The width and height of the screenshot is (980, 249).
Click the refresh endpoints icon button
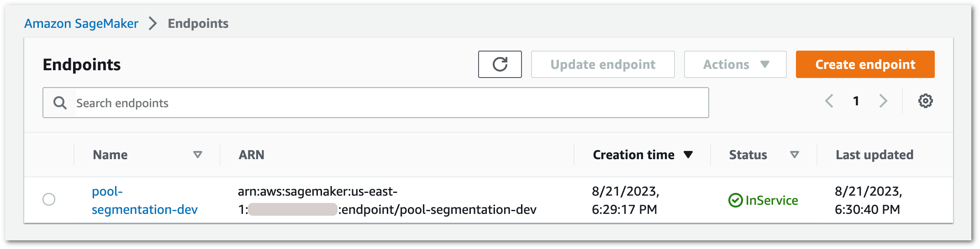pyautogui.click(x=500, y=64)
